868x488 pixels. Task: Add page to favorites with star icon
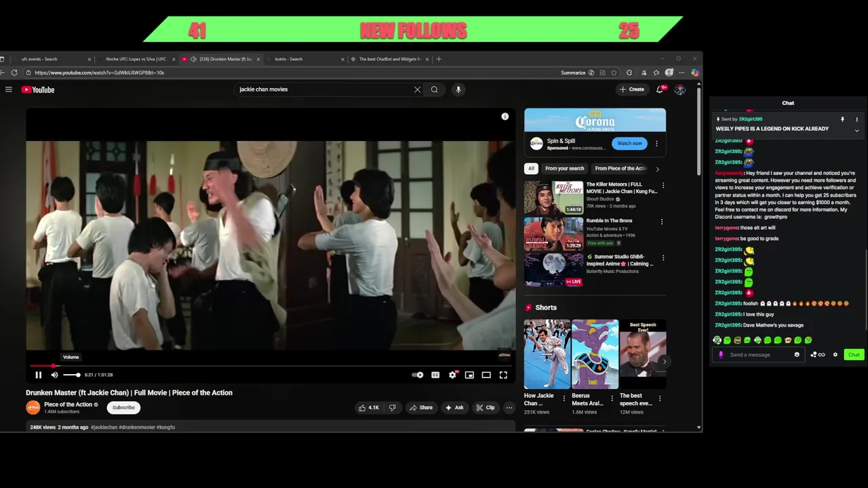coord(614,73)
